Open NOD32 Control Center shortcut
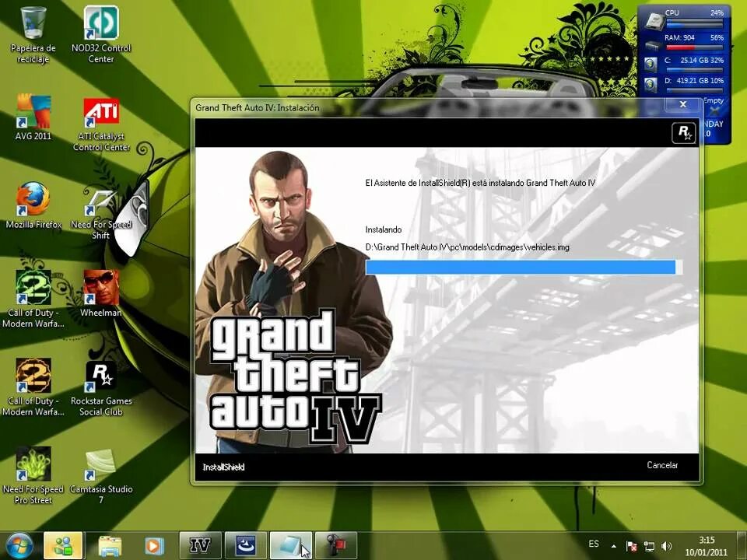This screenshot has height=560, width=747. (x=101, y=34)
